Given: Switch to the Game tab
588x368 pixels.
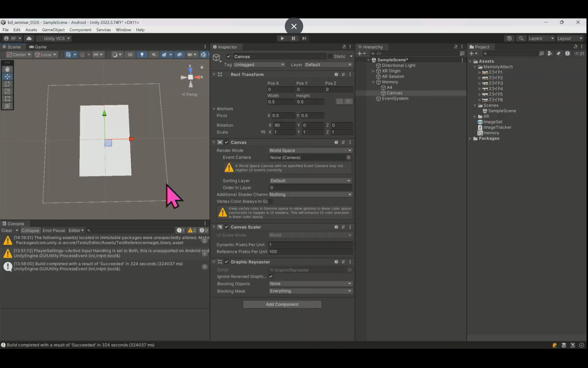Looking at the screenshot, I should tap(38, 47).
